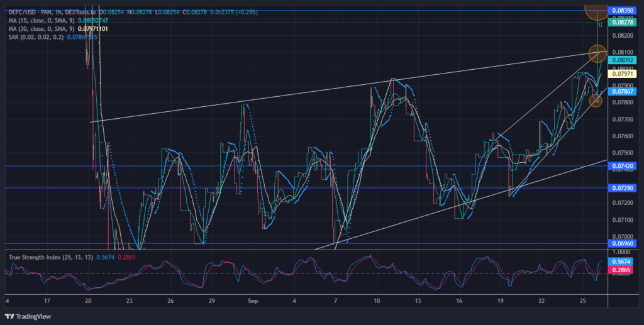Click the 13 date on the time axis
The height and width of the screenshot is (325, 644).
418,300
